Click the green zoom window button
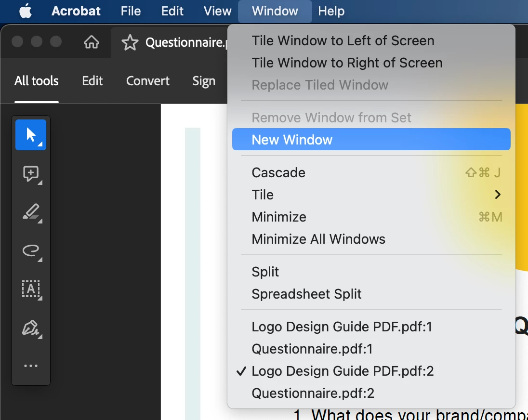Screen dimensions: 528x420 (56, 42)
